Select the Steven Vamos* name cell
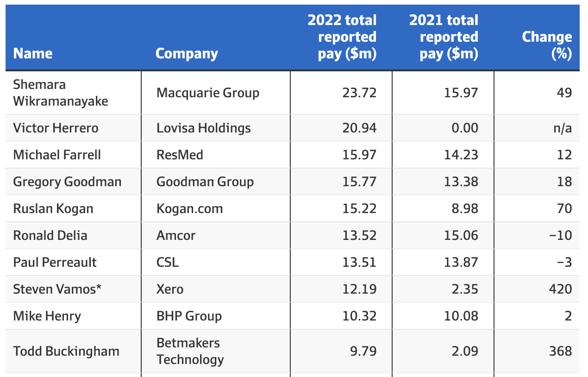Image resolution: width=588 pixels, height=377 pixels. click(57, 289)
